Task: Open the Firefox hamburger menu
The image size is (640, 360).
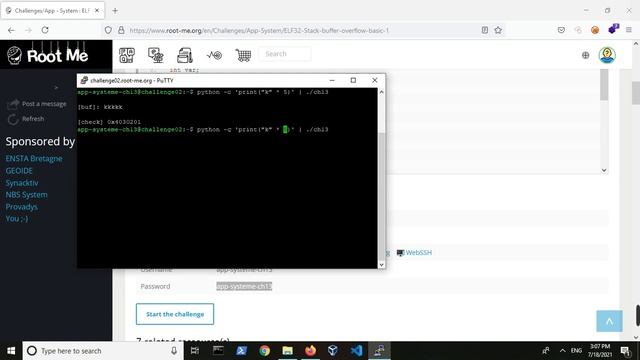Action: coord(629,30)
